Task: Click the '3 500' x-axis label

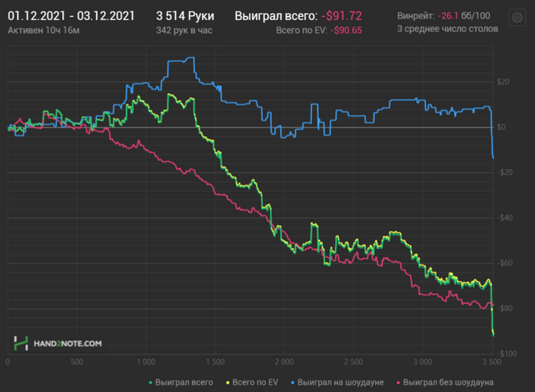Action: coord(491,362)
